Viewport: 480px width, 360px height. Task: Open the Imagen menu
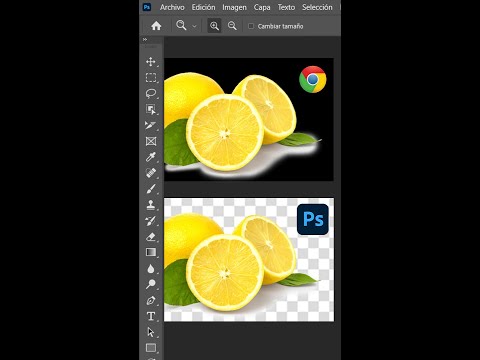[234, 7]
